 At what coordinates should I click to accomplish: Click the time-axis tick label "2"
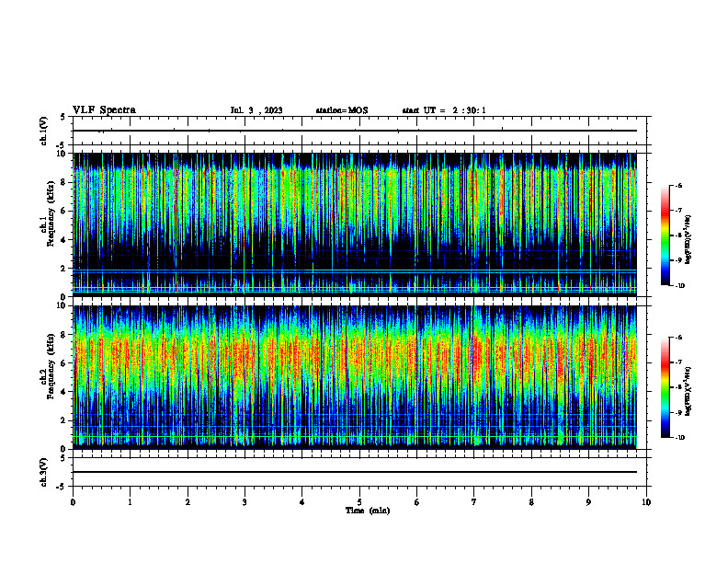click(188, 502)
